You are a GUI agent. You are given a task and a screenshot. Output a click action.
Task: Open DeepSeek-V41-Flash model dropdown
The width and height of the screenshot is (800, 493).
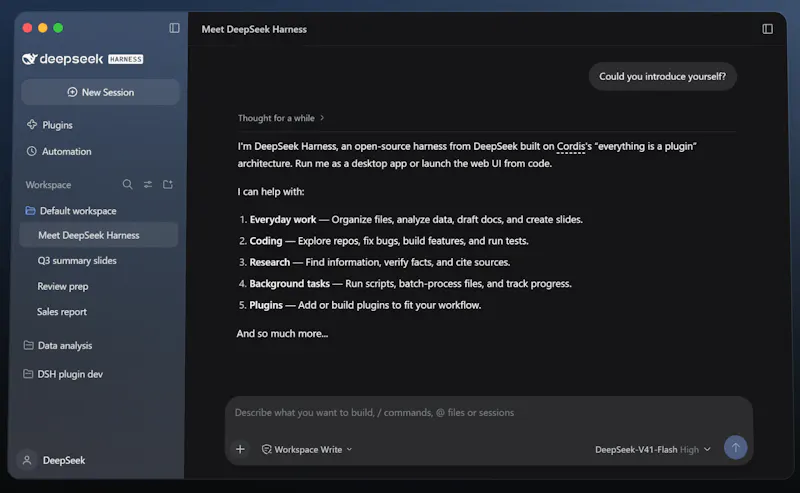click(x=653, y=449)
